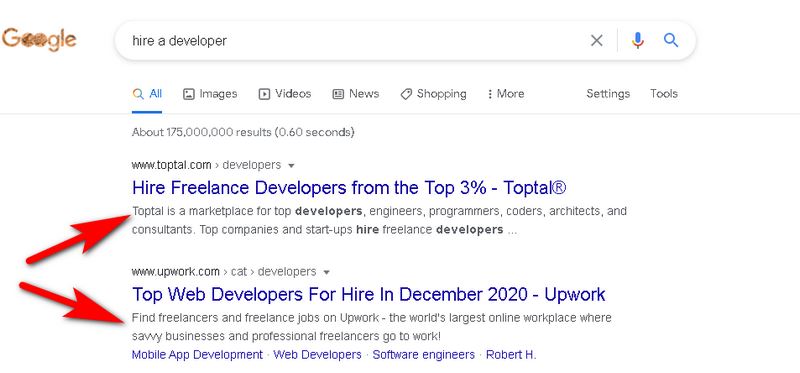Clear the search box with the X icon

[596, 40]
